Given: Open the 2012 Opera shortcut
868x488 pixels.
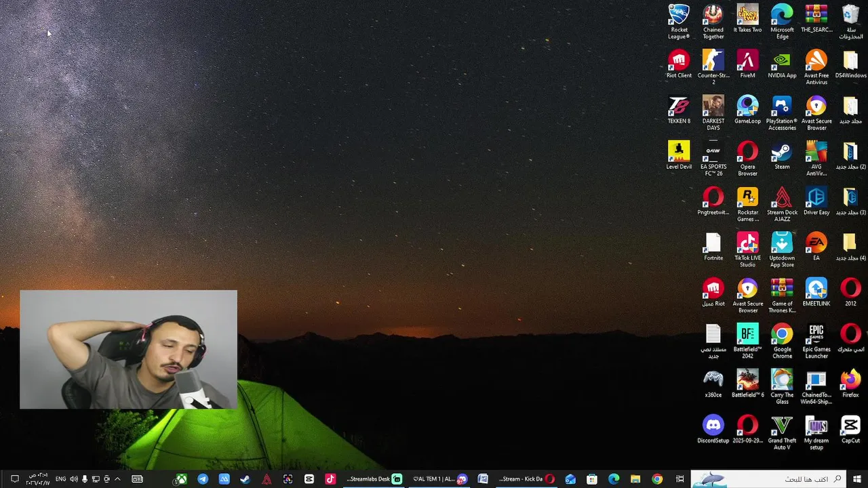Looking at the screenshot, I should (850, 292).
